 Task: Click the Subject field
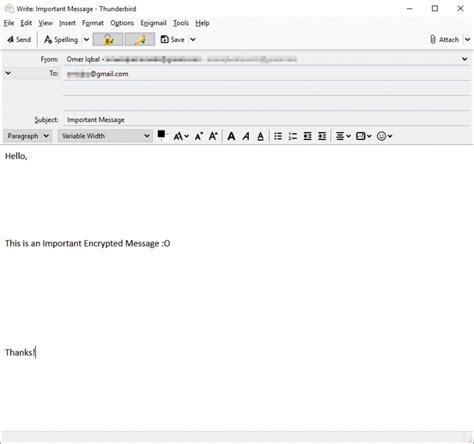tap(267, 120)
